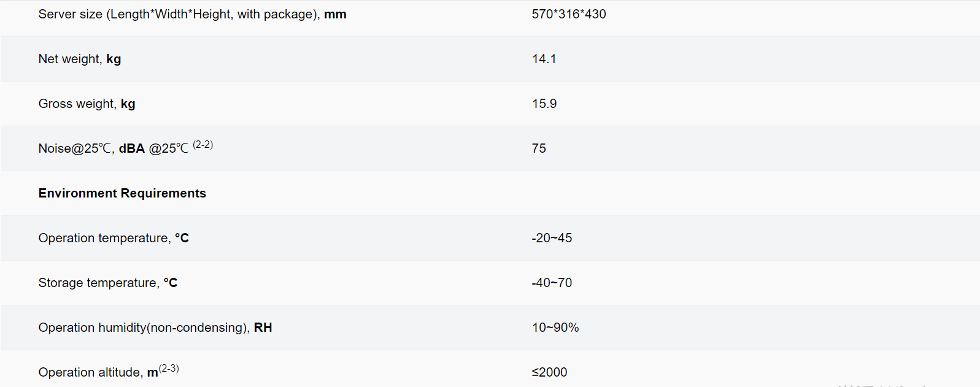Select the ≤2000 altitude value
The width and height of the screenshot is (980, 387).
(550, 372)
